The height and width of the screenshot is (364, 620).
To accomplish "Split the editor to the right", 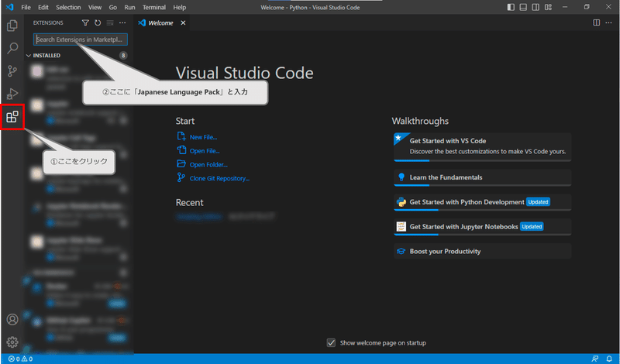I will click(596, 22).
